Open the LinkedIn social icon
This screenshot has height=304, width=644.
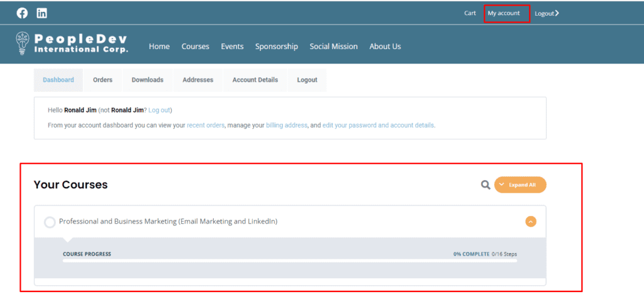tap(42, 13)
